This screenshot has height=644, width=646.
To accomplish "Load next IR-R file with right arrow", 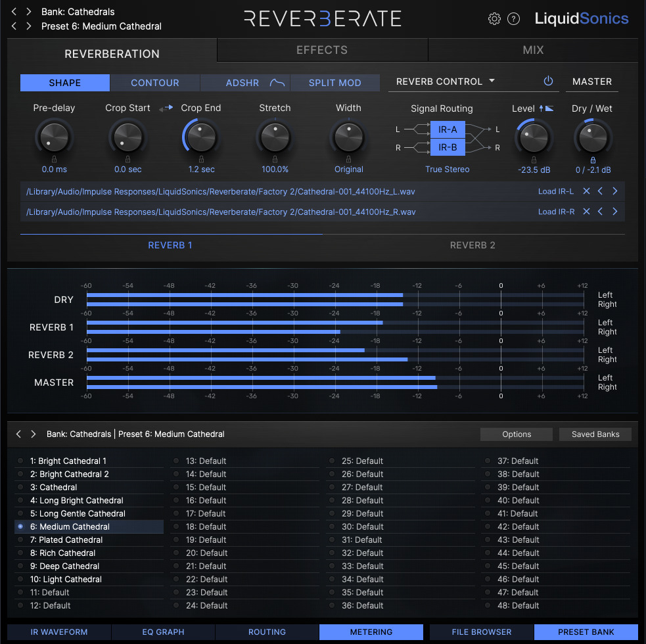I will (614, 212).
